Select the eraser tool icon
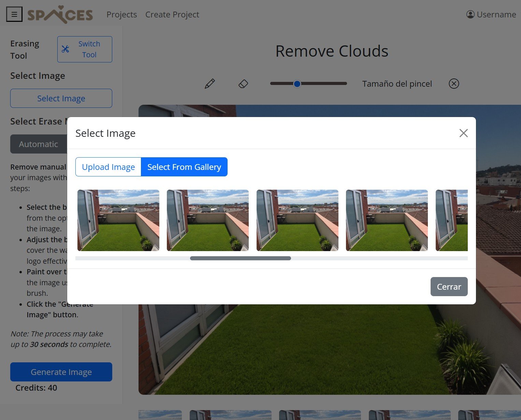521x420 pixels. [243, 84]
